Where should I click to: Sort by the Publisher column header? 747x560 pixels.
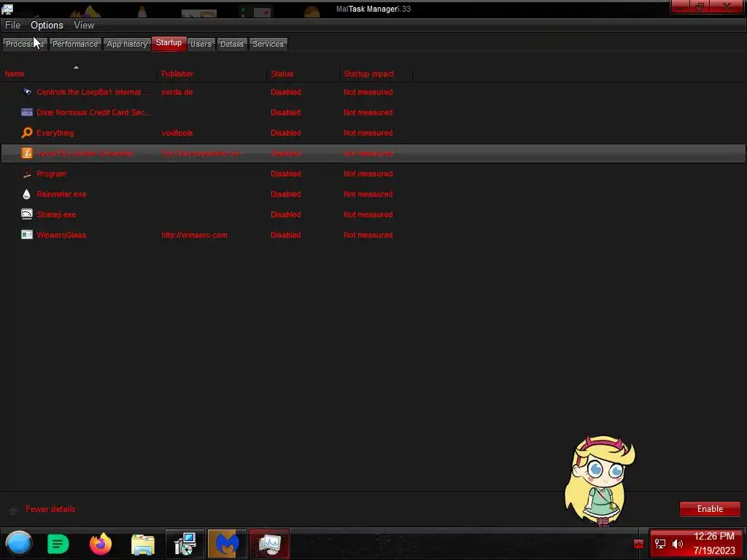pyautogui.click(x=212, y=74)
